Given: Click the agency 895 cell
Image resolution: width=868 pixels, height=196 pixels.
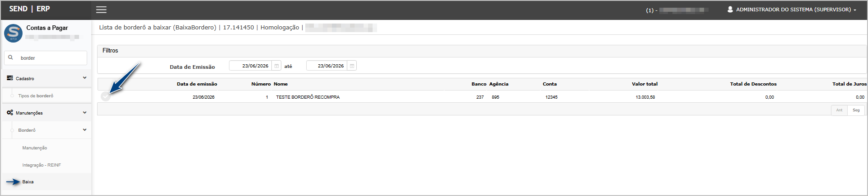Looking at the screenshot, I should coord(495,97).
